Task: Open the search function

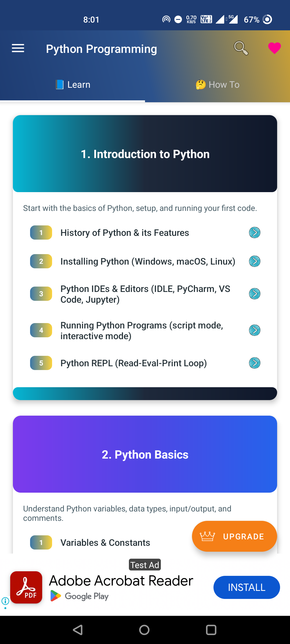Action: (241, 48)
